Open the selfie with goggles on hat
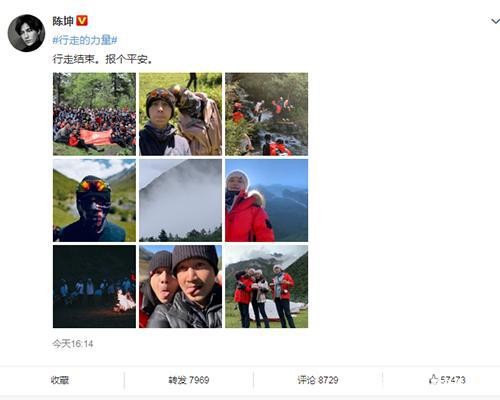 tap(180, 114)
